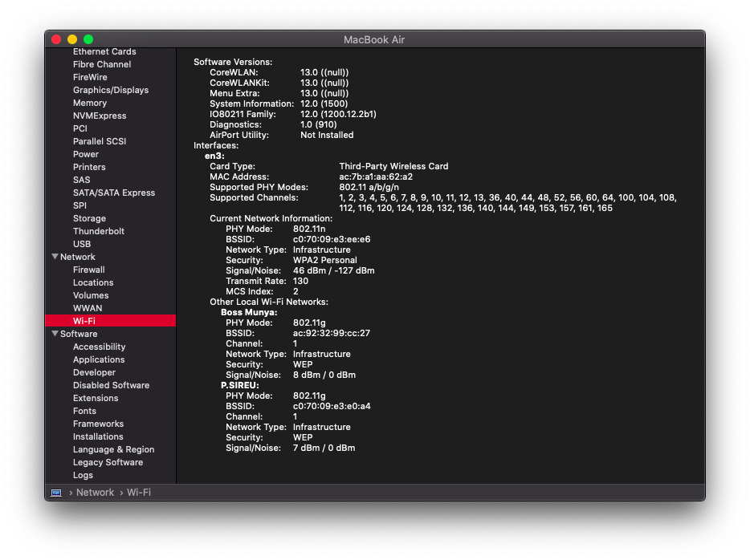
Task: Select SAS in sidebar
Action: [x=81, y=181]
